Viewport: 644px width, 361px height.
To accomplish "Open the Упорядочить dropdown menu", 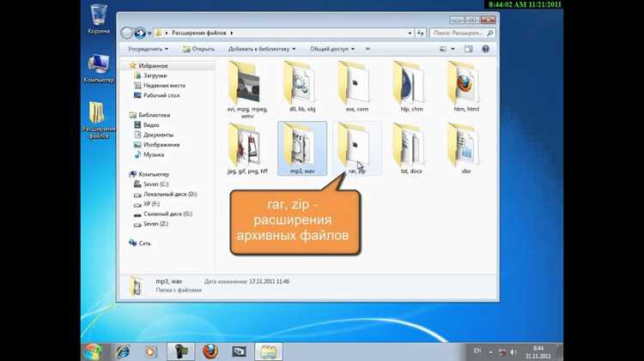I will (148, 49).
